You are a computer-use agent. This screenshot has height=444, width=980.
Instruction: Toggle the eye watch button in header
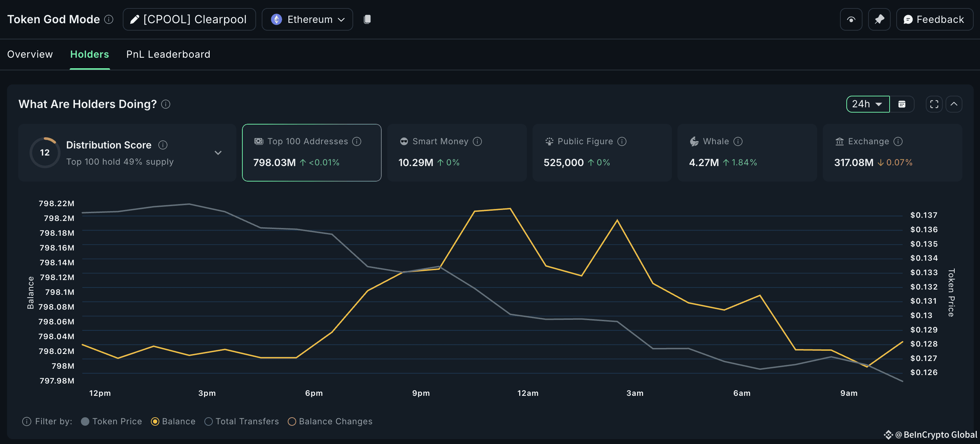pyautogui.click(x=851, y=19)
